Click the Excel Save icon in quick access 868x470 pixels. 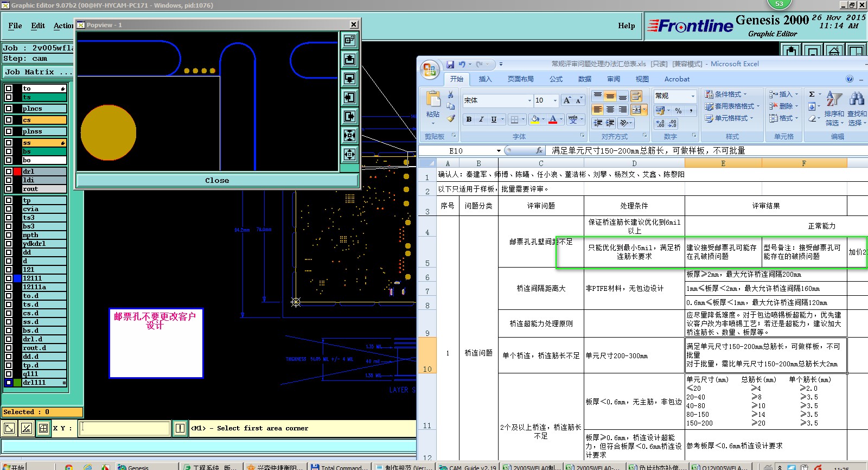pos(450,64)
